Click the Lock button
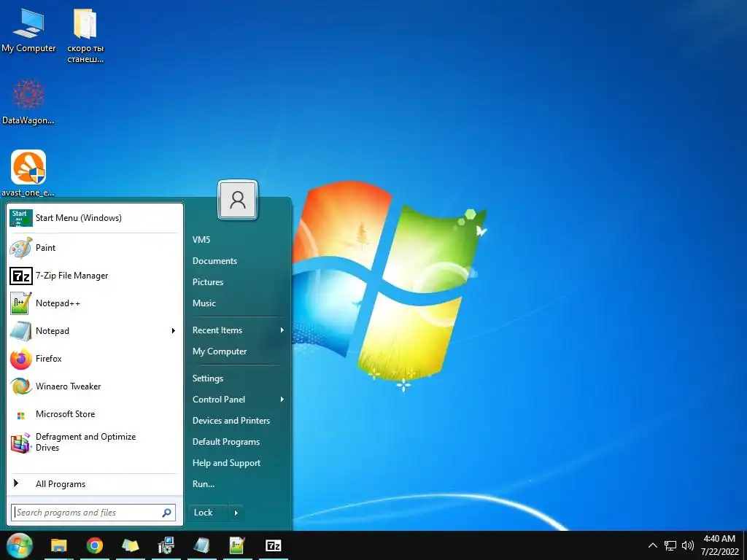 [208, 513]
